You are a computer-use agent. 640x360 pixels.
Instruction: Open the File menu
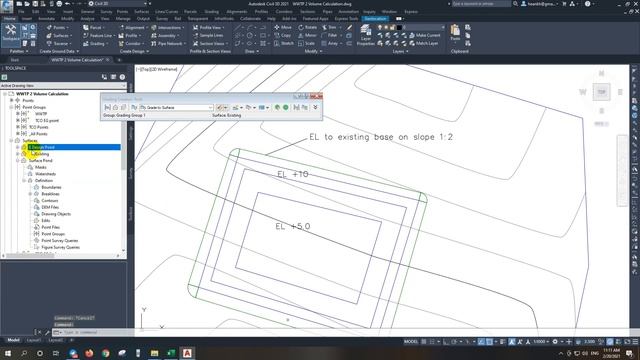pos(21,12)
